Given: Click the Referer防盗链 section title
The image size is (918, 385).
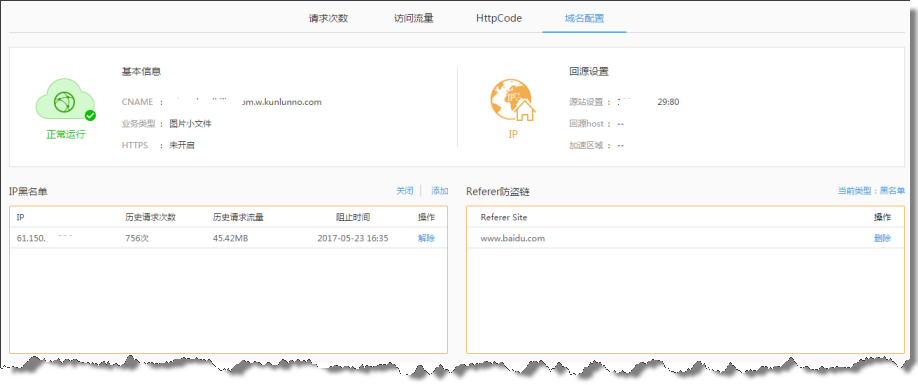Looking at the screenshot, I should 498,191.
